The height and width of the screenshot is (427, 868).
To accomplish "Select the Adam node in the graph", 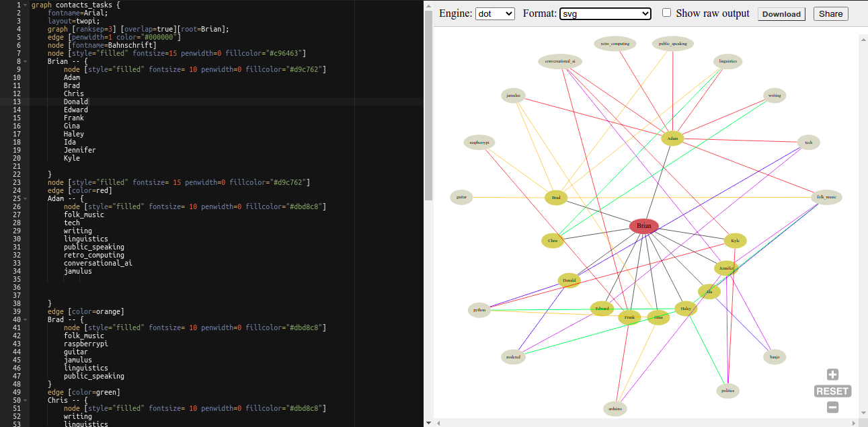I will 672,138.
